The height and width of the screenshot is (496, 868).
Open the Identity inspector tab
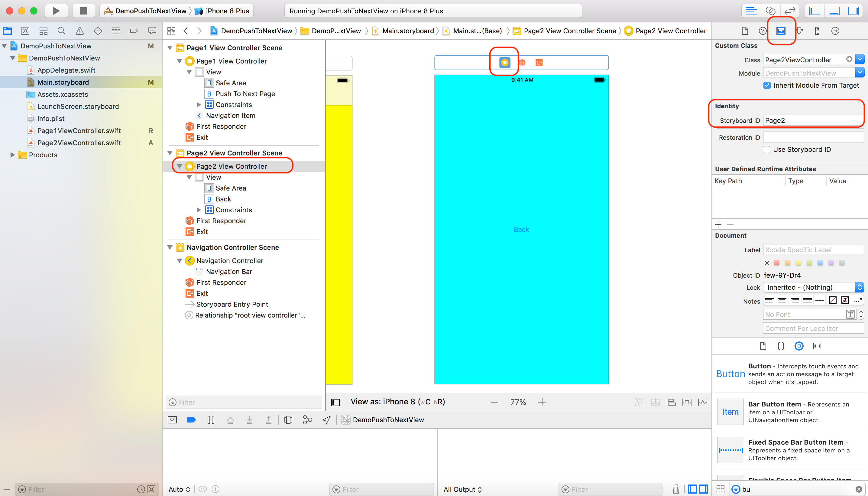tap(781, 31)
